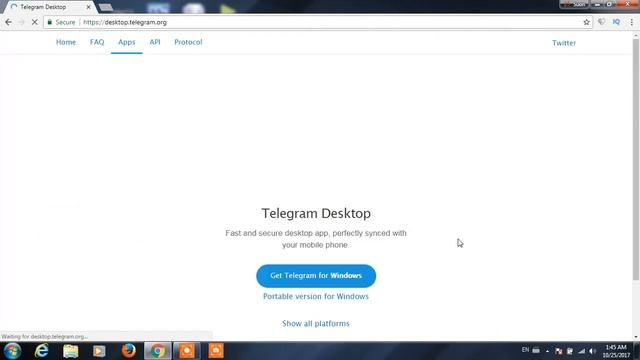Viewport: 640px width, 360px height.
Task: Select the Telegram Desktop browser tab
Action: point(49,7)
